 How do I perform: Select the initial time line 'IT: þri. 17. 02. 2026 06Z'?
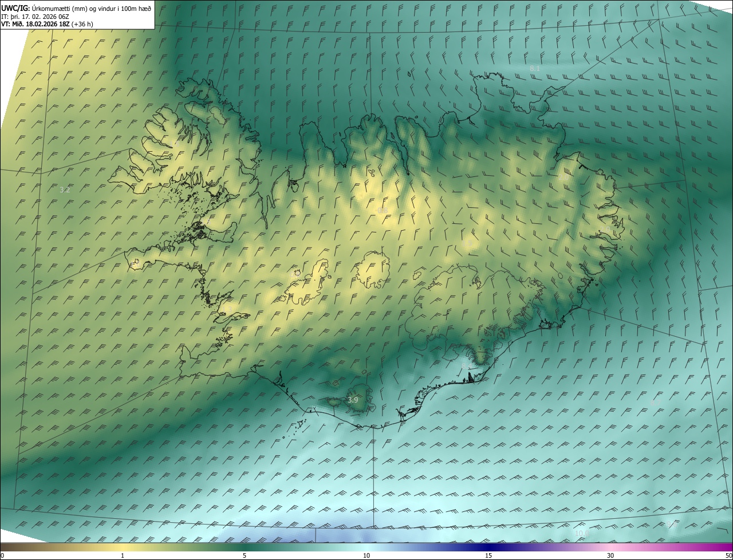tap(36, 16)
